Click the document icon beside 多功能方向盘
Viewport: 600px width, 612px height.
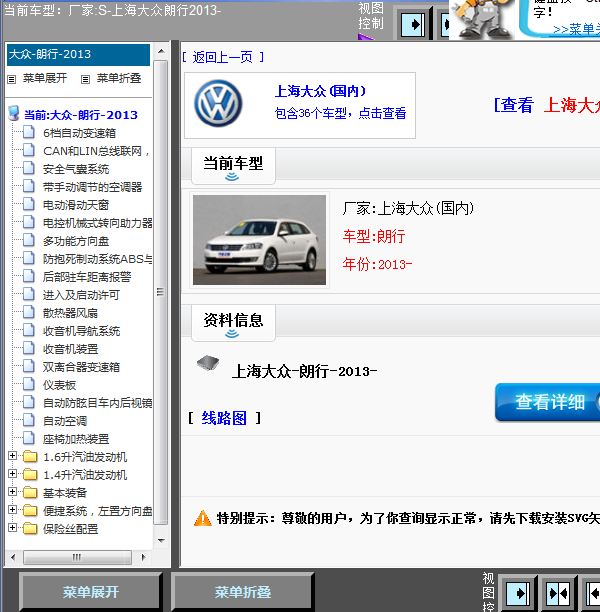(28, 240)
